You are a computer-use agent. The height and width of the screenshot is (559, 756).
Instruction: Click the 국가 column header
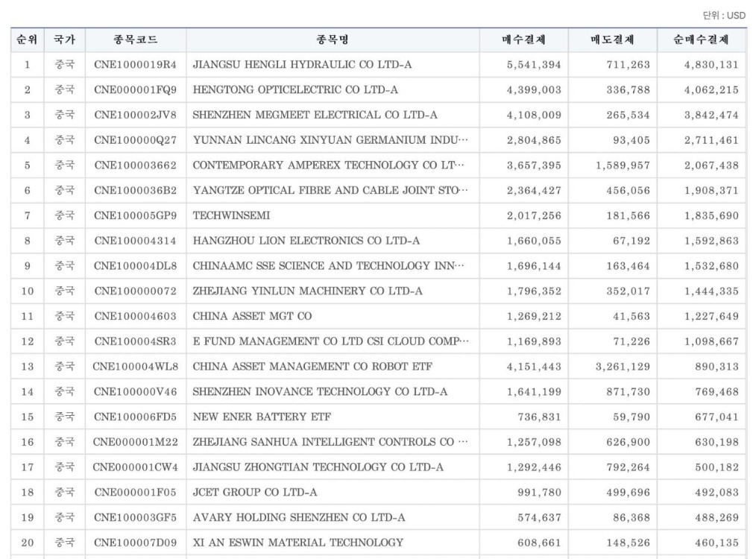click(65, 40)
